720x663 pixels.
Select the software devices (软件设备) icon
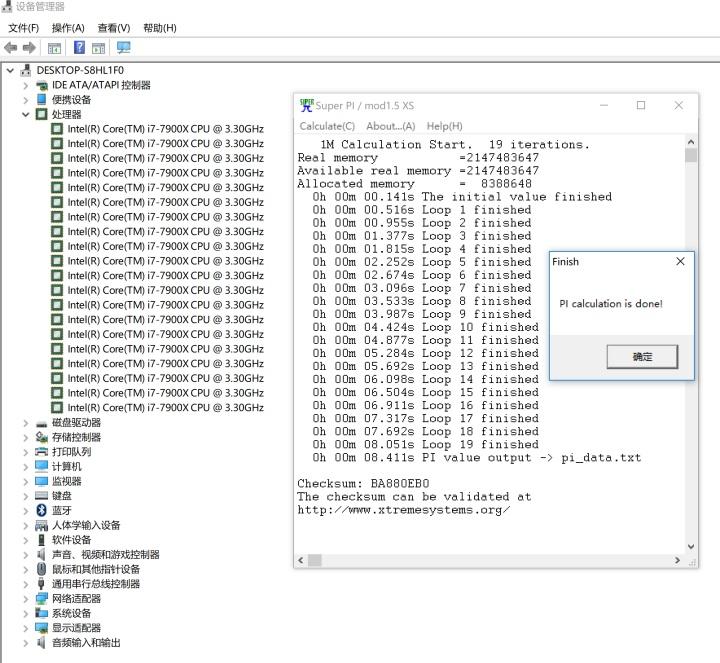(41, 540)
